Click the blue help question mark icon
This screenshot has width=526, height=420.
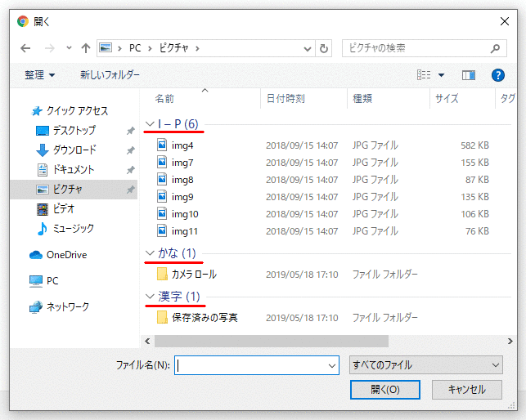(497, 75)
